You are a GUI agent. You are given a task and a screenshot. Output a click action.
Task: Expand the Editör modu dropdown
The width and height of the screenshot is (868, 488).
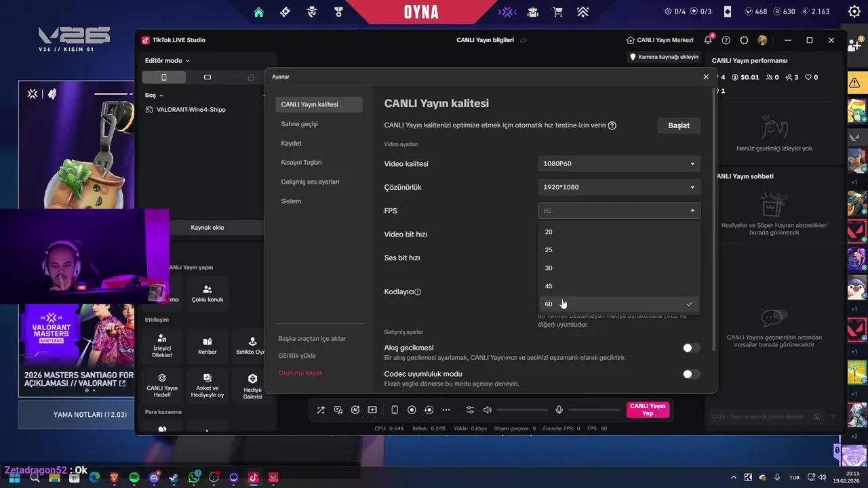tap(167, 60)
